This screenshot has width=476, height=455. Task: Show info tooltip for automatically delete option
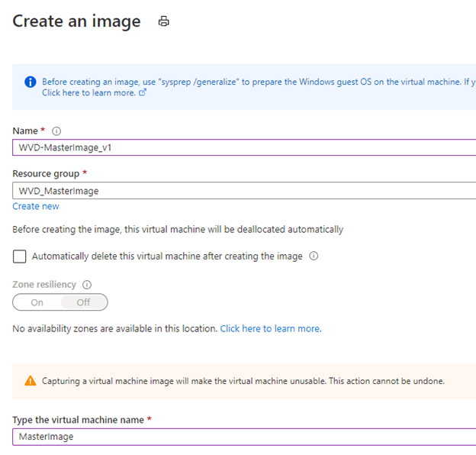pos(314,256)
